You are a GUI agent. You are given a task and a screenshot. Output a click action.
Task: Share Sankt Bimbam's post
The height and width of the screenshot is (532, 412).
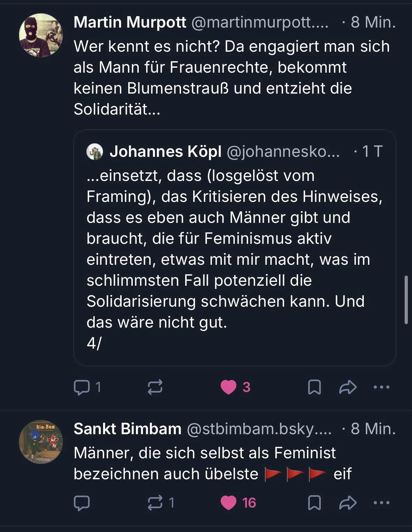point(348,503)
